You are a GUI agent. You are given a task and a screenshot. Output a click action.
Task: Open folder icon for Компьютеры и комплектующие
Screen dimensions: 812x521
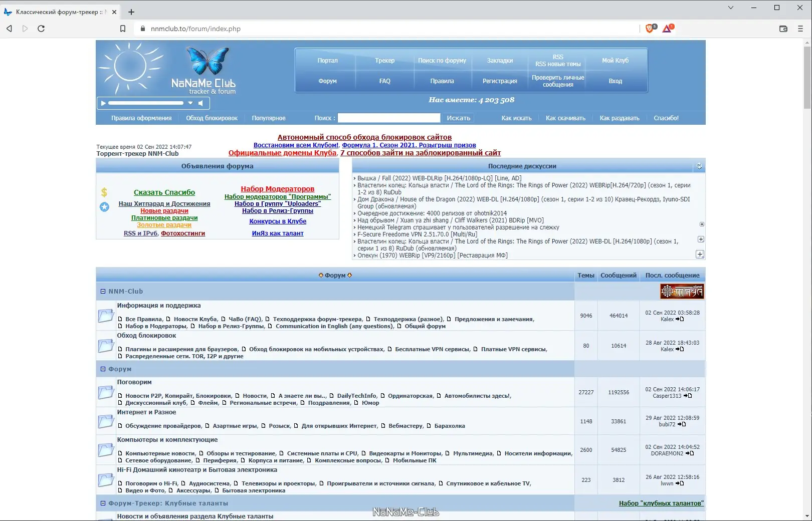tap(106, 450)
